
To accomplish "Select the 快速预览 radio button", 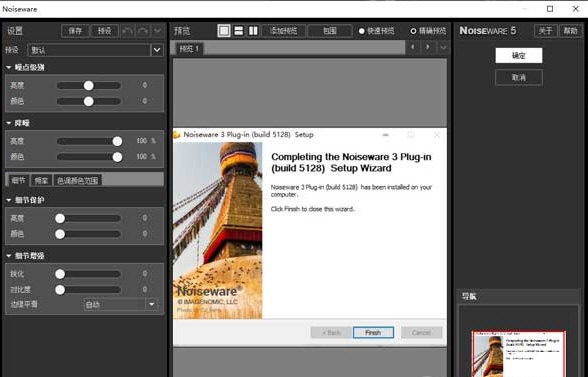I will point(362,31).
